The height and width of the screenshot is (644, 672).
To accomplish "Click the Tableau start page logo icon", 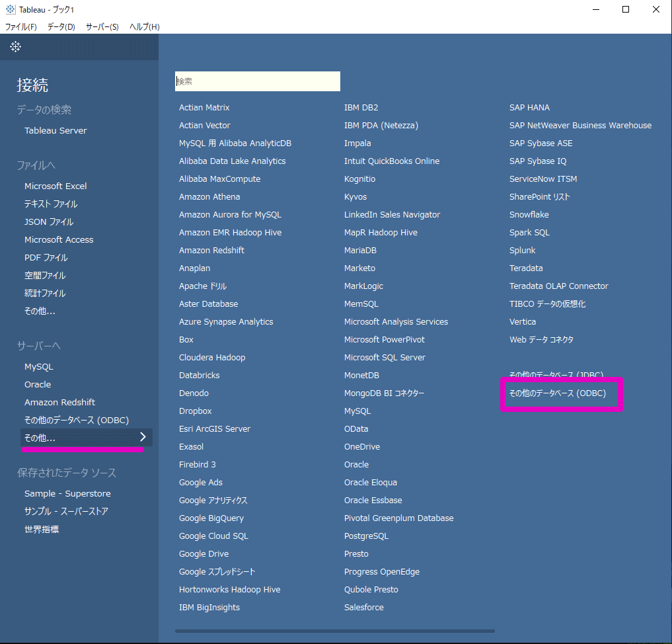I will tap(15, 47).
